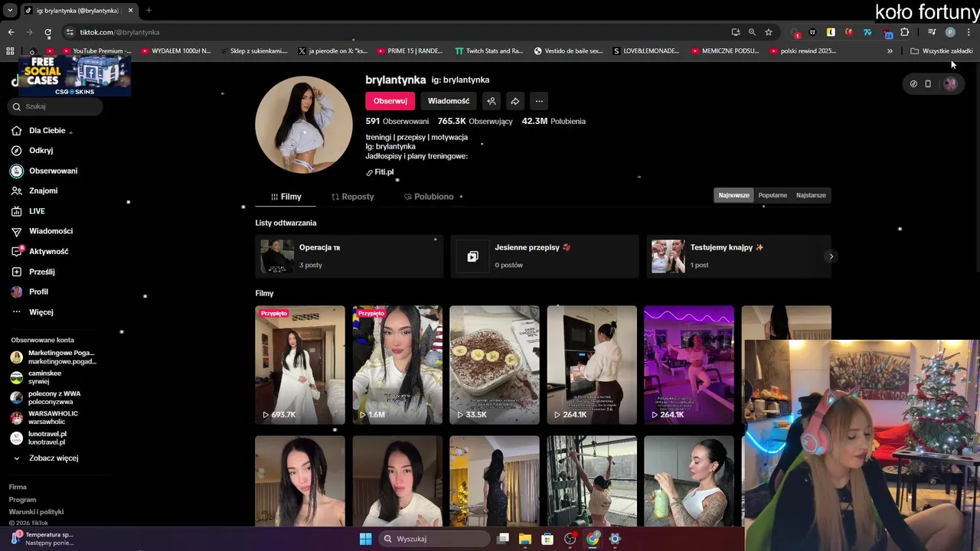
Task: Open pinned video with 693.7K views
Action: [x=300, y=365]
